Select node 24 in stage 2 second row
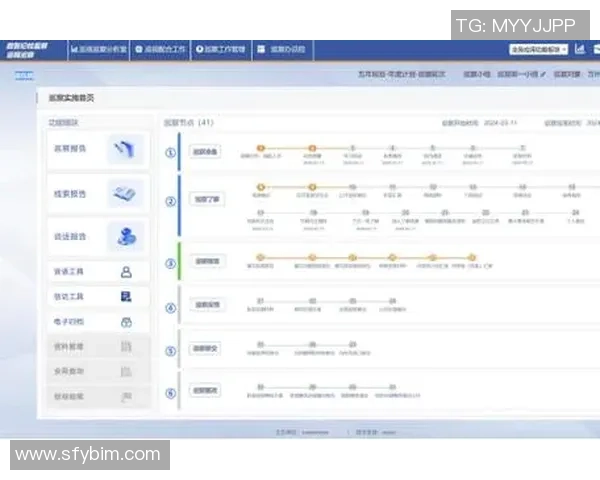This screenshot has width=600, height=480. [575, 212]
